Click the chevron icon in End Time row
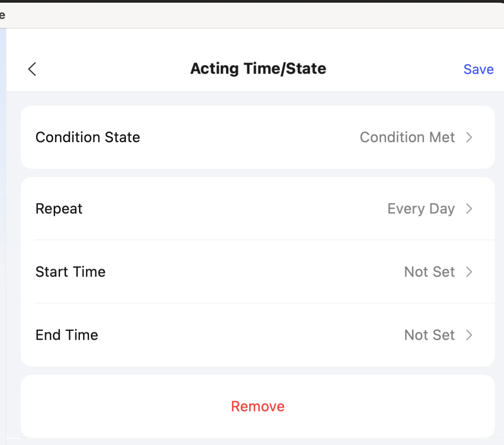 click(469, 335)
